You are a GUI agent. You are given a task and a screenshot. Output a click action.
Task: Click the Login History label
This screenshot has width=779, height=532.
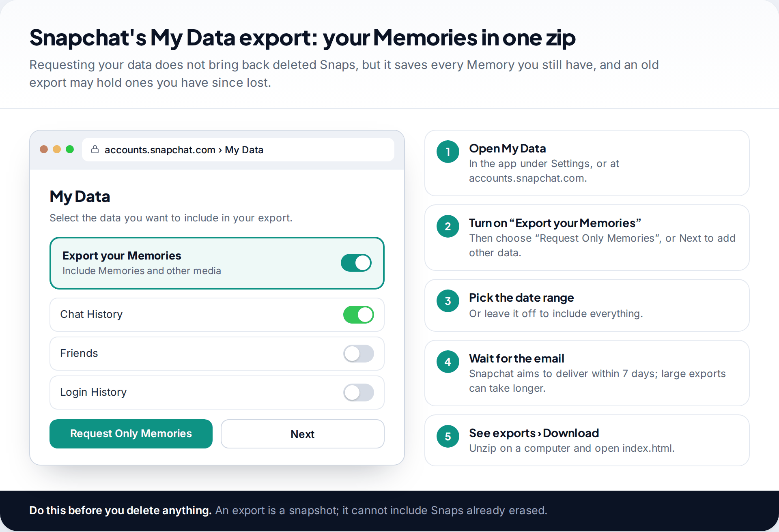(x=93, y=392)
